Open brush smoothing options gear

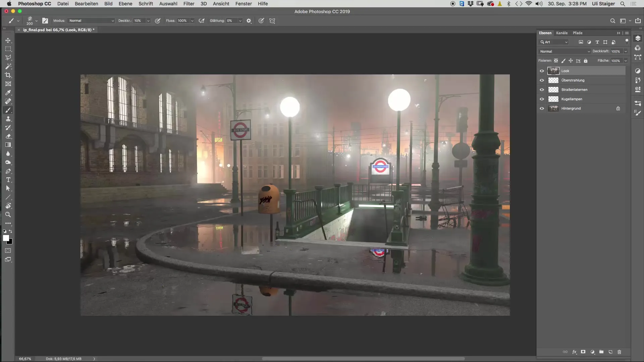[x=249, y=21]
